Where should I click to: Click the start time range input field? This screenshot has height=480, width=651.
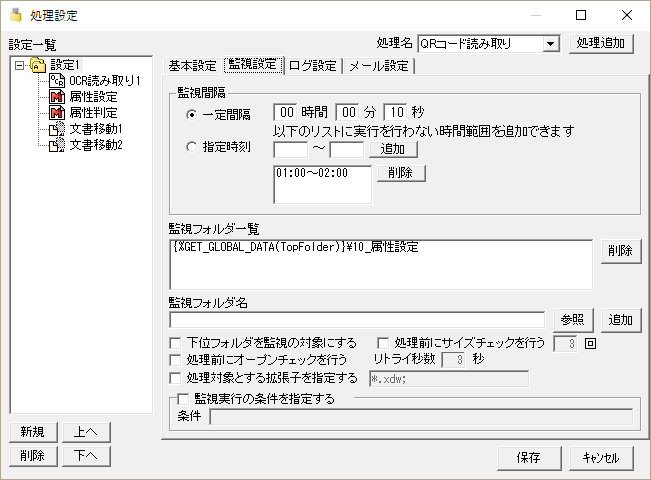(x=291, y=149)
